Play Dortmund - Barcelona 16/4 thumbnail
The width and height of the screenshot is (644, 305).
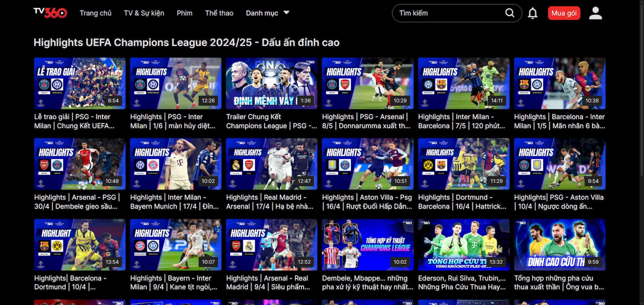pos(464,164)
